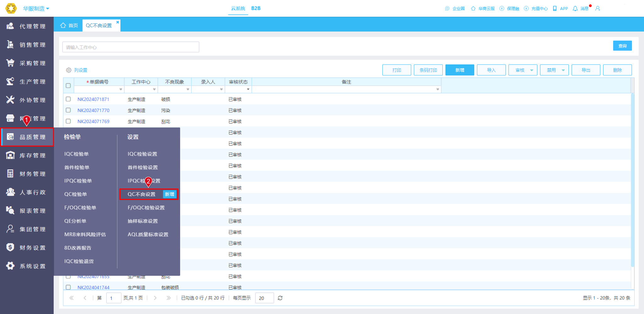Toggle the select-all checkbox in table header
The height and width of the screenshot is (314, 644).
tap(68, 86)
